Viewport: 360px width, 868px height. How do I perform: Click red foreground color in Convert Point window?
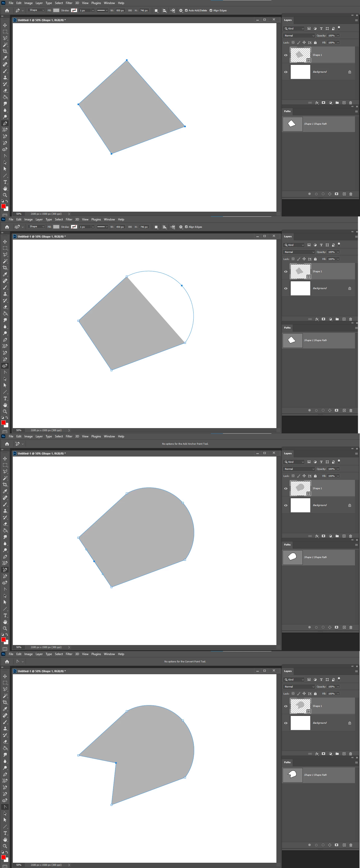(x=3, y=857)
